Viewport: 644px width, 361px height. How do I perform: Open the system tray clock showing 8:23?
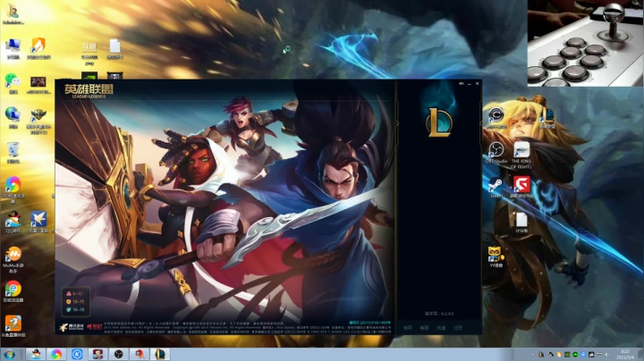coord(625,355)
